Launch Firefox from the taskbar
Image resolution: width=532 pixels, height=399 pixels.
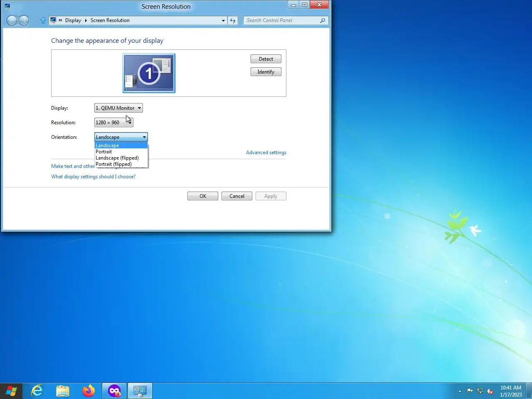89,391
